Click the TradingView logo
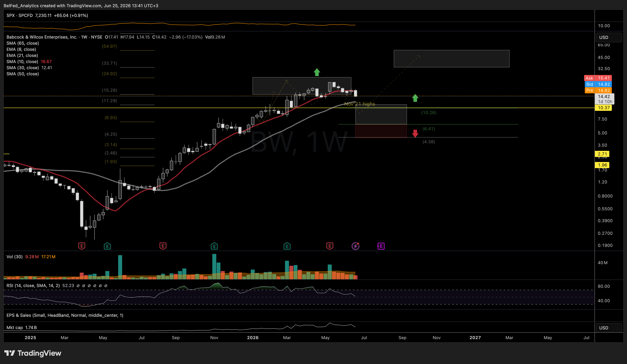Viewport: 627px width, 364px height. coord(33,353)
